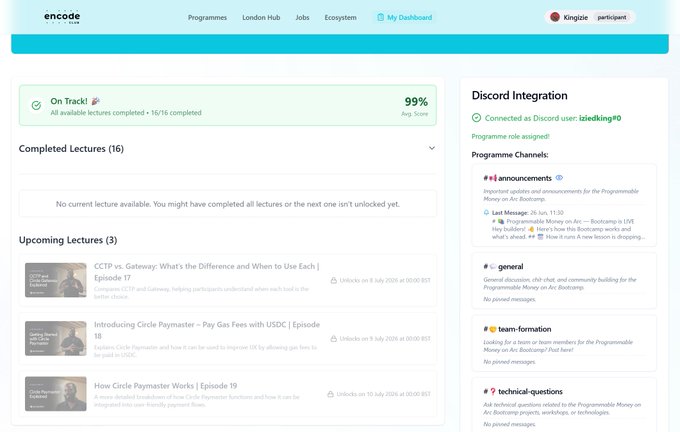Viewport: 680px width, 432px height.
Task: Click 'Unlocks on 10 July 2026' text
Action: [x=383, y=394]
